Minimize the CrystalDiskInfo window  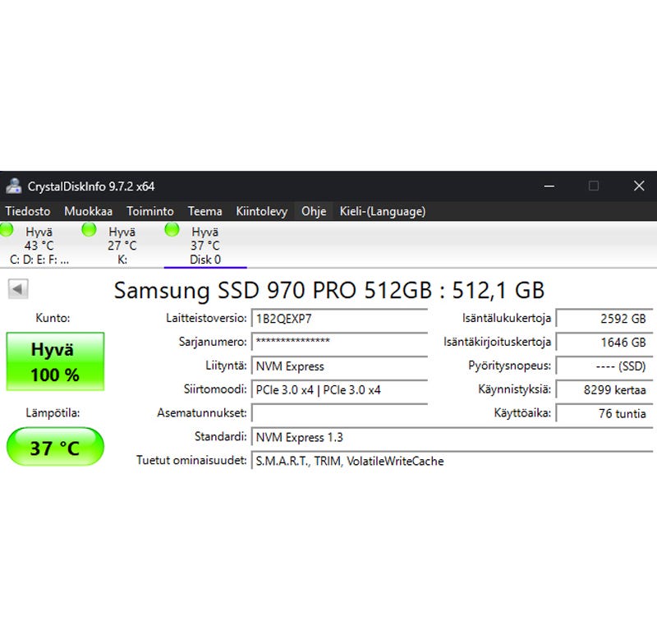click(x=549, y=186)
